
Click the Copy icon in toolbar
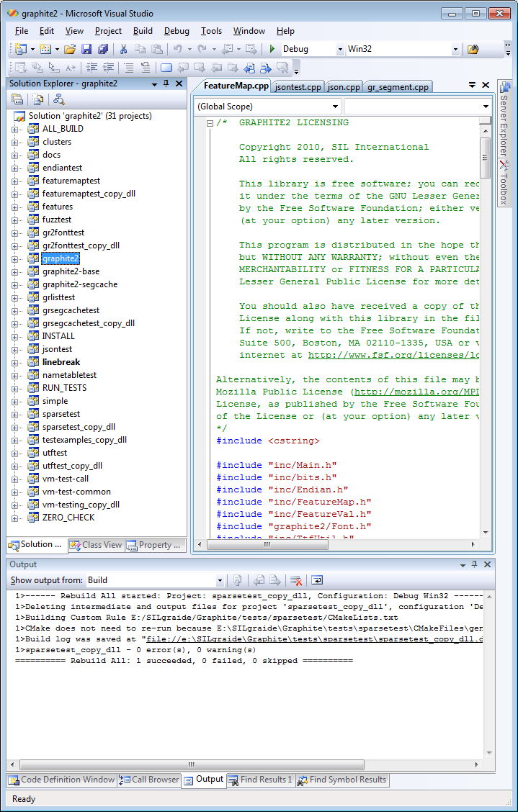coord(140,49)
